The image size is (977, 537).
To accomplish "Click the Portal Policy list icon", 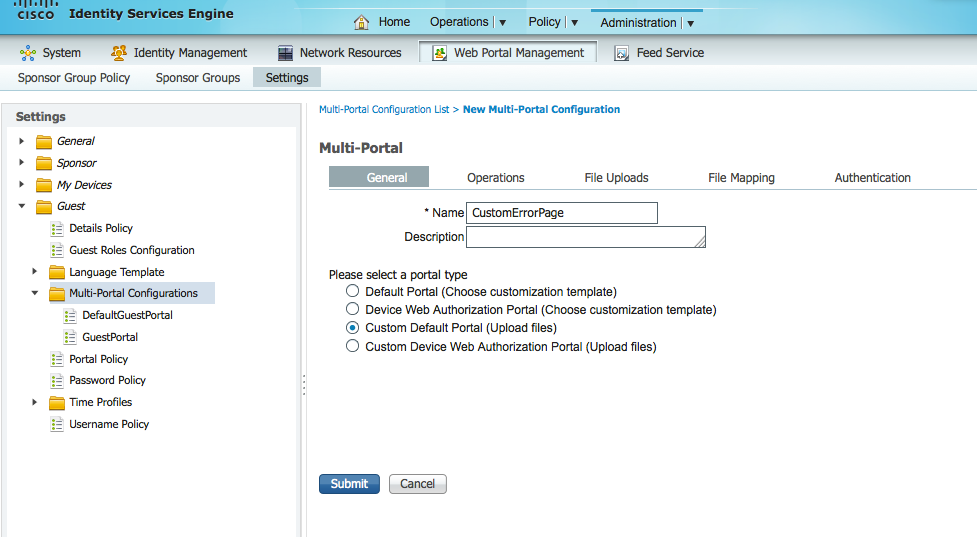I will point(57,359).
